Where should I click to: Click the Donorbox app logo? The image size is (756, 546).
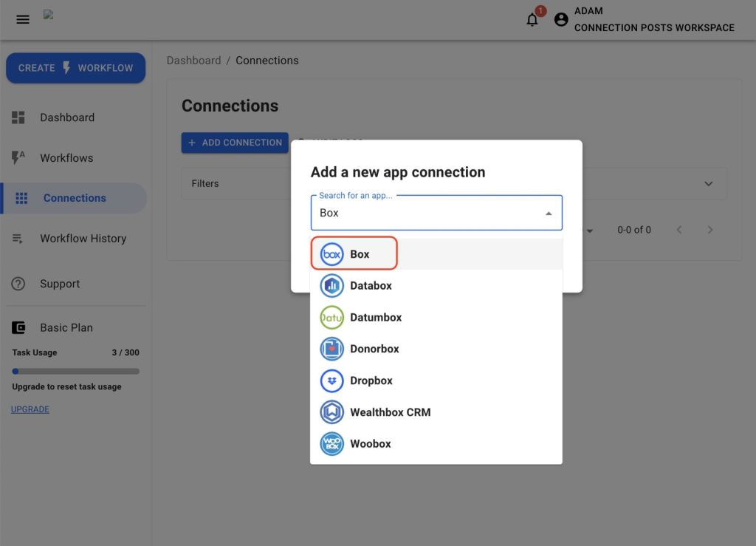click(x=331, y=349)
